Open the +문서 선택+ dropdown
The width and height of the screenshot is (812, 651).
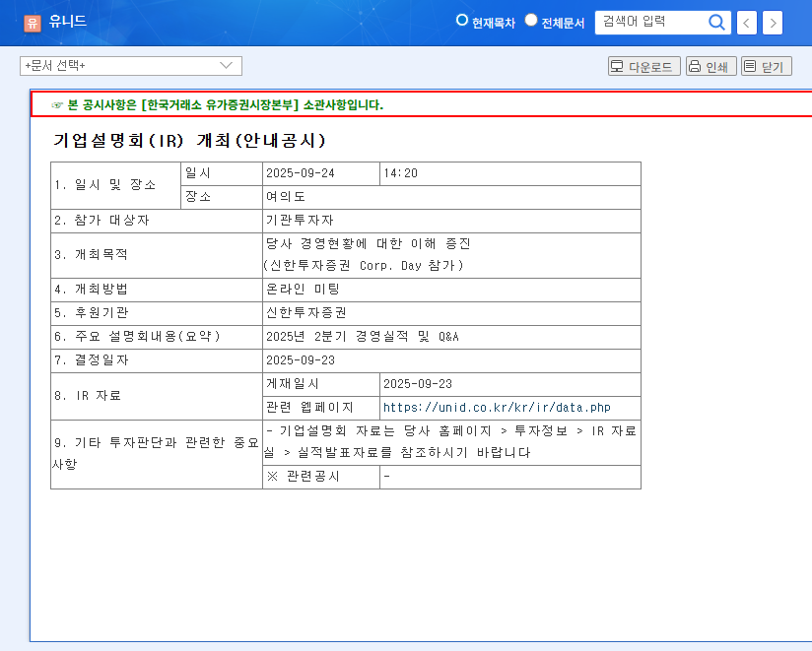(x=128, y=65)
